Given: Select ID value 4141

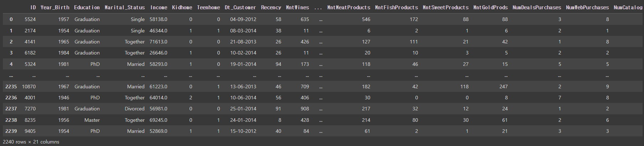Looking at the screenshot, I should point(30,42).
